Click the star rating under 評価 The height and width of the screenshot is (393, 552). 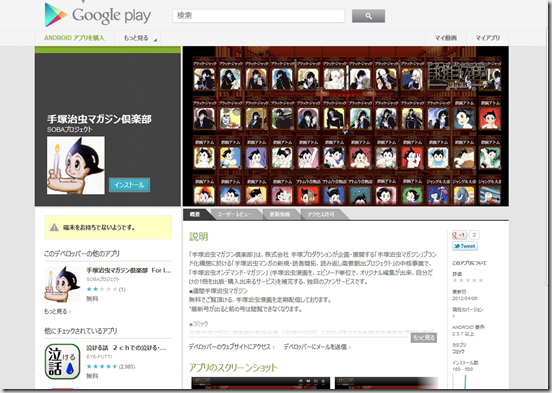pos(468,280)
